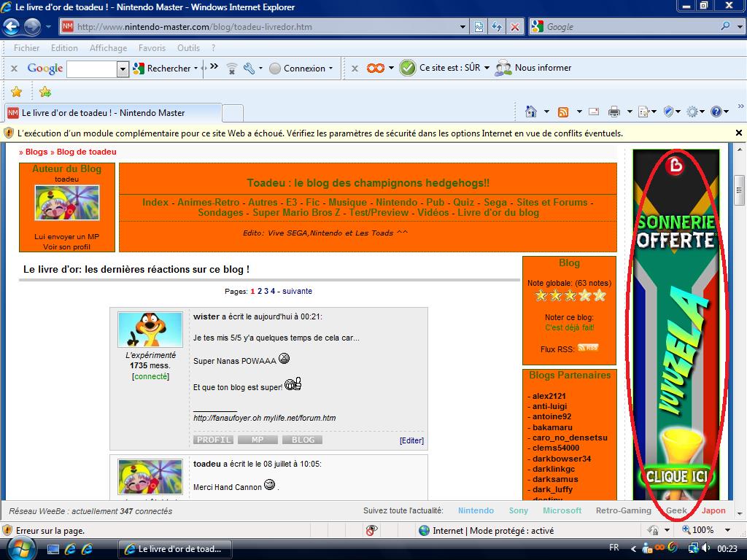Click the MP button under wister's post

258,440
